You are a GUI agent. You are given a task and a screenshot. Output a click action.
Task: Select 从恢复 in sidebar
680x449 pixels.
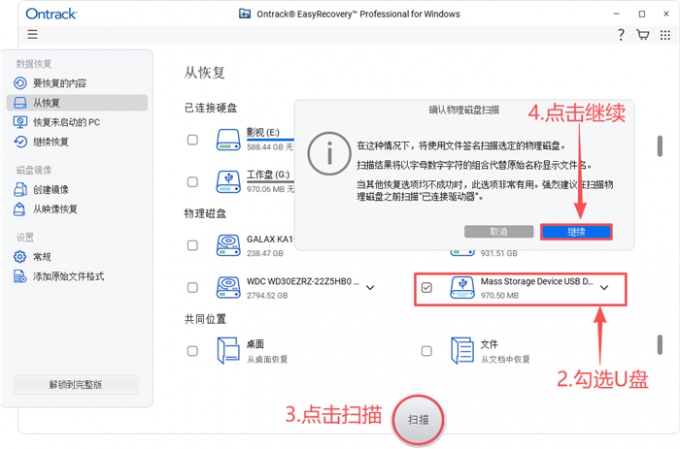[77, 103]
